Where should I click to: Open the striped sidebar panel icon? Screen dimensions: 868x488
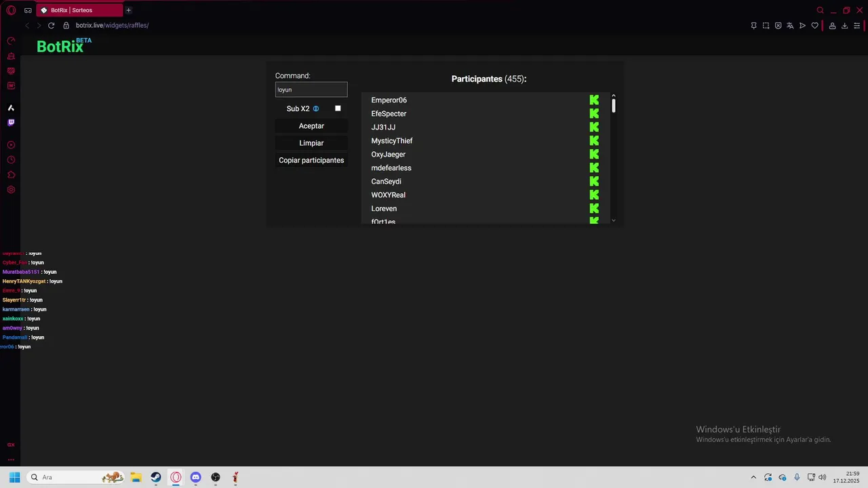[11, 70]
